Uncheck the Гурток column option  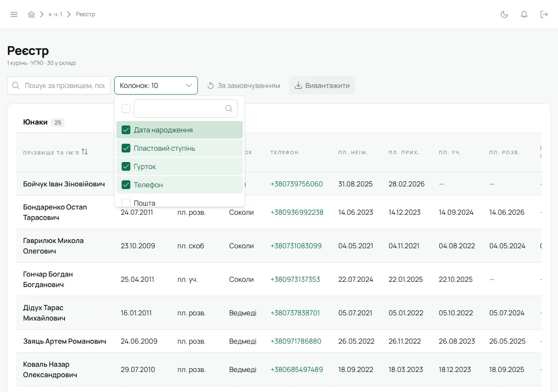(126, 166)
